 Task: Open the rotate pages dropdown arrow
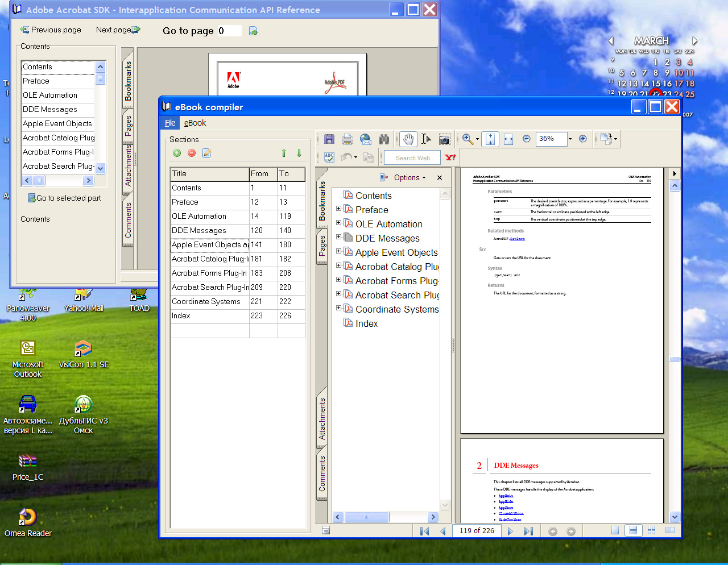point(615,139)
